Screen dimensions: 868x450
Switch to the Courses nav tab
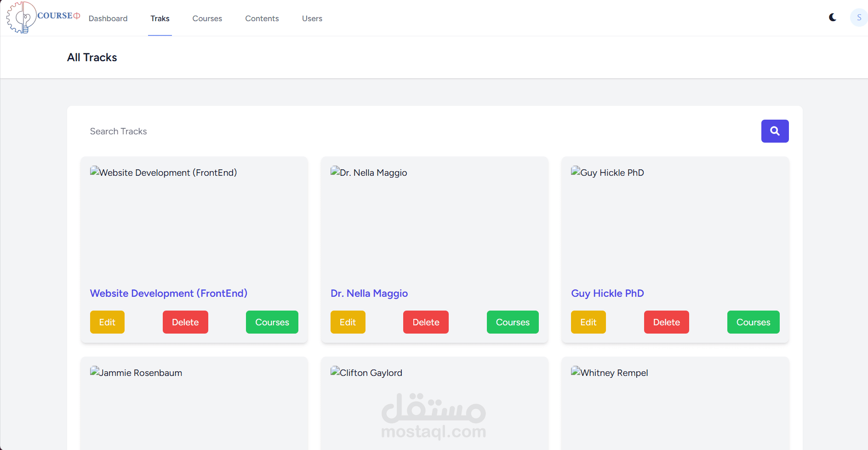[x=207, y=18]
